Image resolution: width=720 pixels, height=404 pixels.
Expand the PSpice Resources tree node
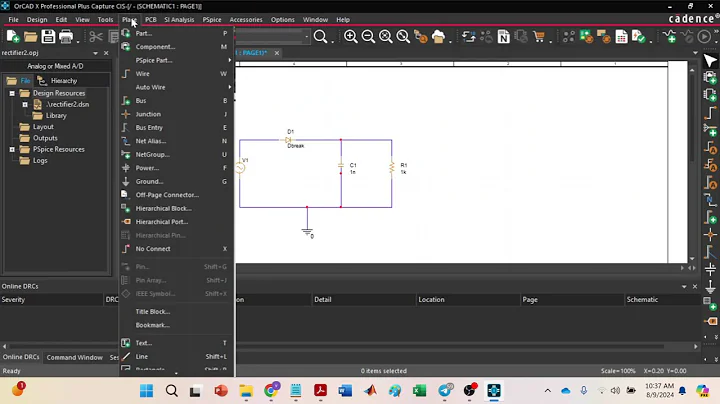[12, 150]
